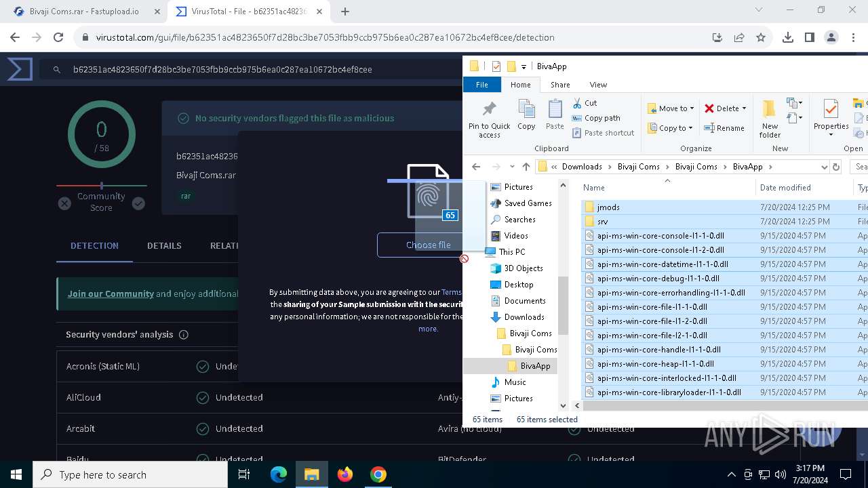Open recent locations dropdown in Explorer
The height and width of the screenshot is (488, 868).
point(511,167)
